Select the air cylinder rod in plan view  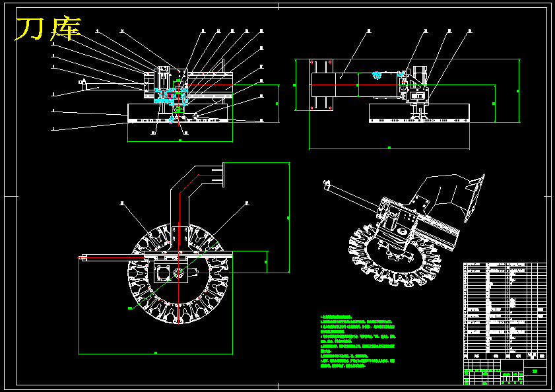112,258
